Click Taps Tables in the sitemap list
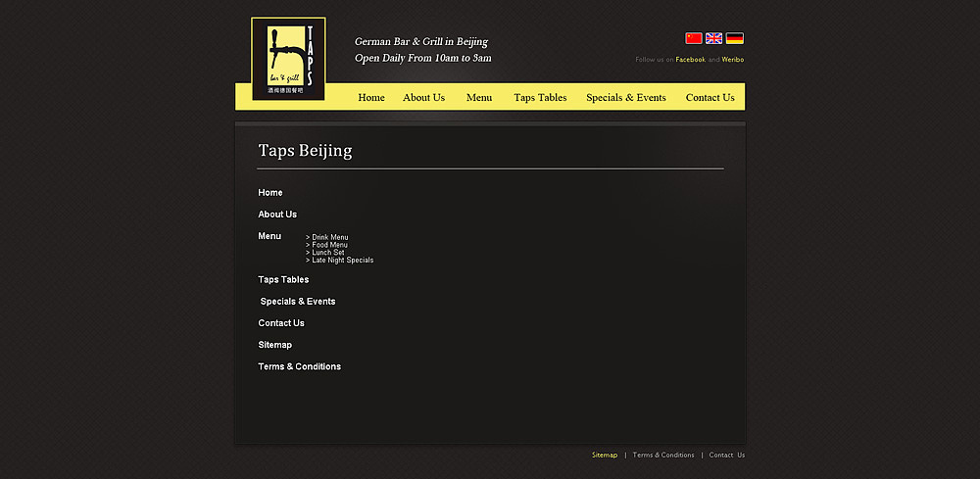 [283, 279]
